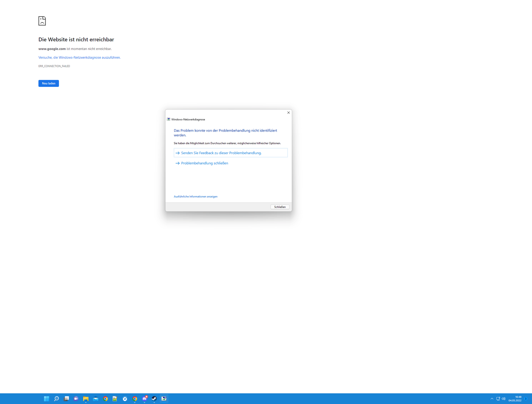This screenshot has width=532, height=404.
Task: Show hidden tray icons chevron
Action: [492, 398]
